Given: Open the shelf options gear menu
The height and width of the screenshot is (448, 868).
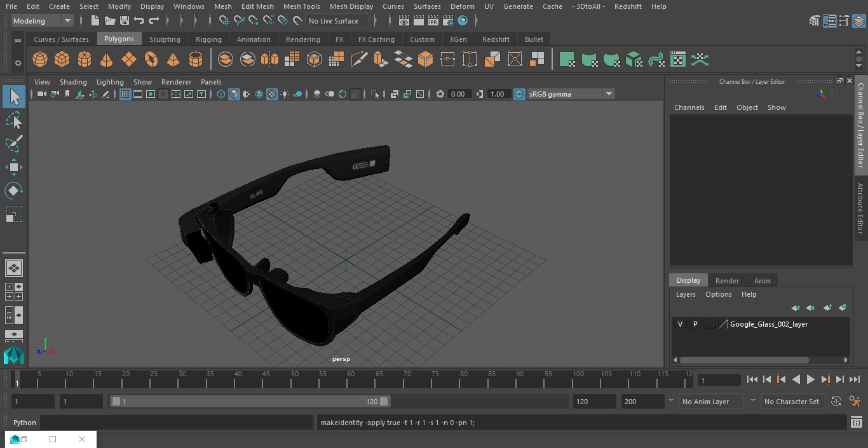Looking at the screenshot, I should (18, 62).
